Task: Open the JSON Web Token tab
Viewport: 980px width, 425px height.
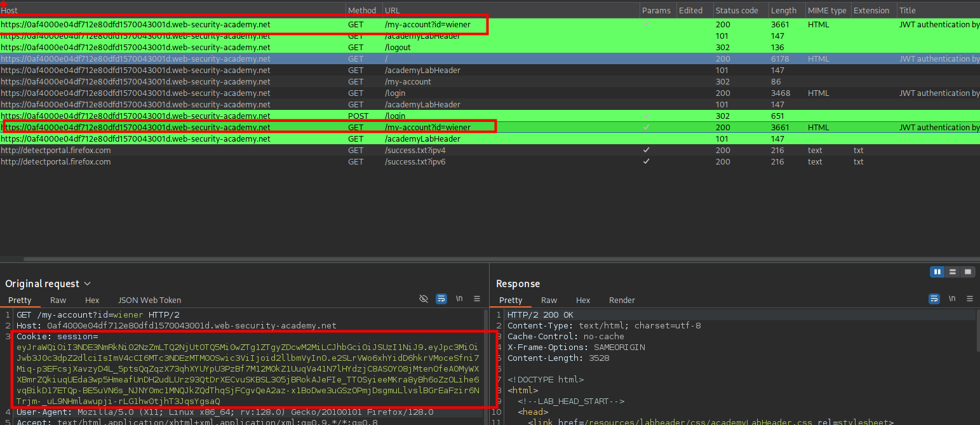Action: [x=149, y=300]
